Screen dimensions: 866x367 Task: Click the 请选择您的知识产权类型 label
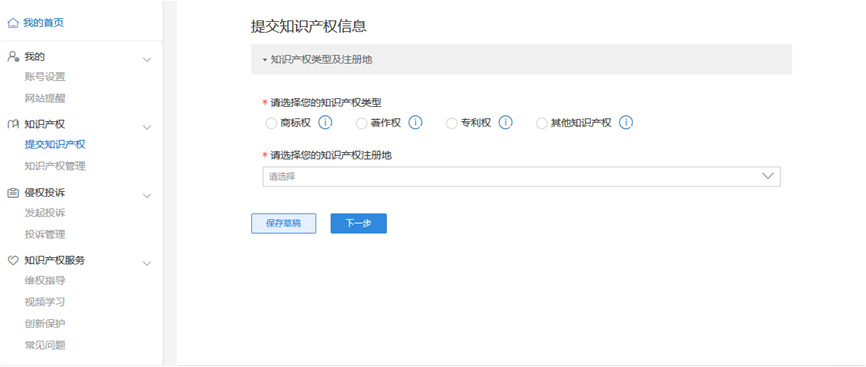click(326, 102)
